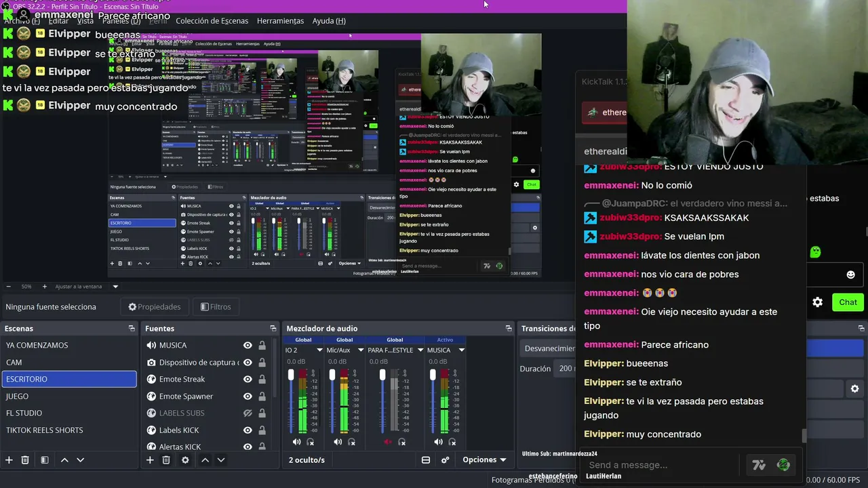Undock the Mezclador de audio panel

[509, 329]
